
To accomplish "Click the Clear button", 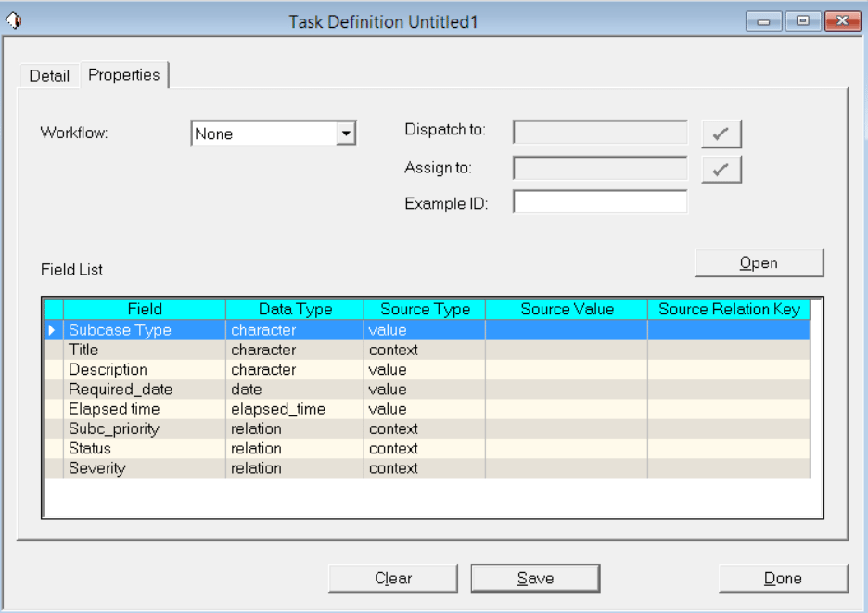I will pos(392,578).
